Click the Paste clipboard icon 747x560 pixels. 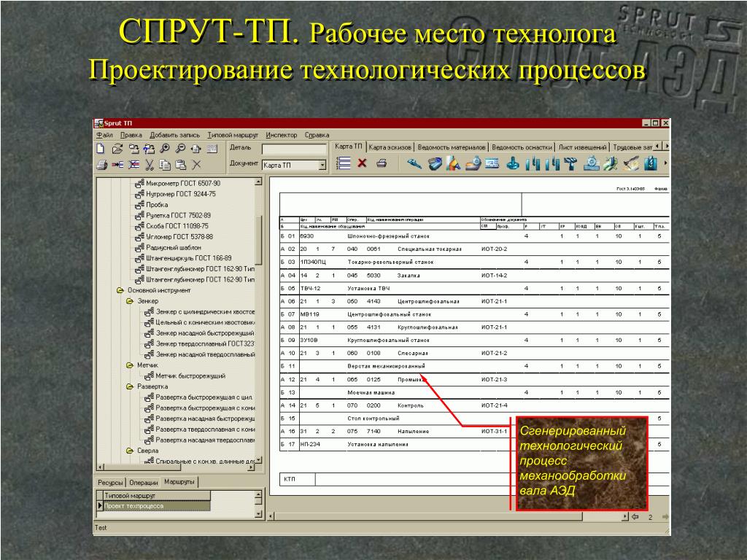[181, 165]
